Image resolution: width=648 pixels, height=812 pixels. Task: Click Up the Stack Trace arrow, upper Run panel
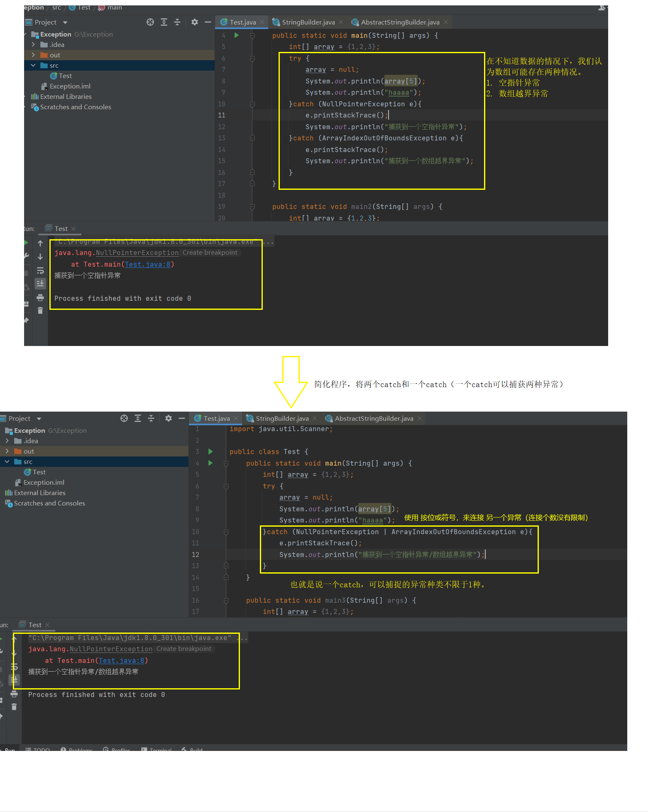point(40,243)
